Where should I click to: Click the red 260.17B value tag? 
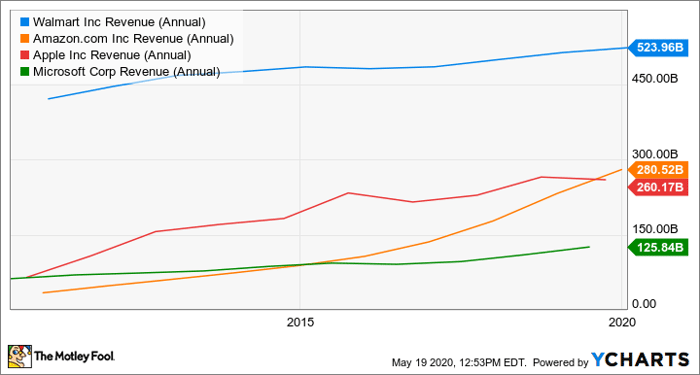point(658,187)
